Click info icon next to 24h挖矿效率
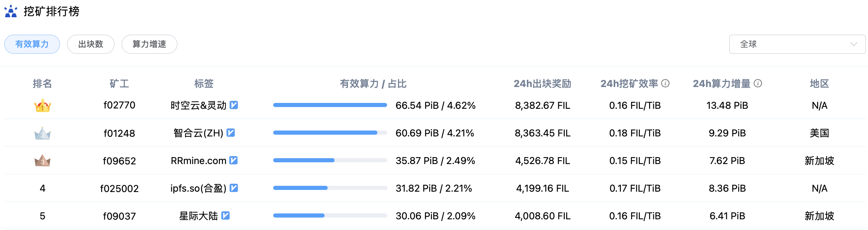The height and width of the screenshot is (230, 868). pos(665,83)
